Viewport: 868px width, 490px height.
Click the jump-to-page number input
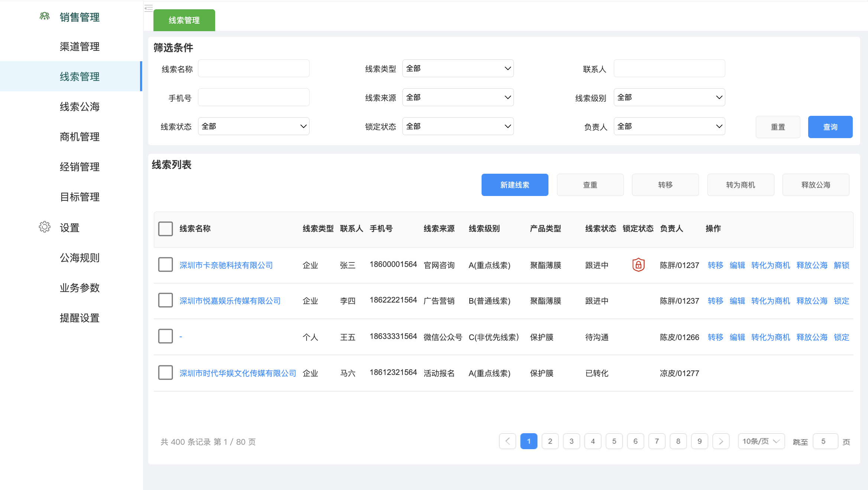tap(826, 441)
